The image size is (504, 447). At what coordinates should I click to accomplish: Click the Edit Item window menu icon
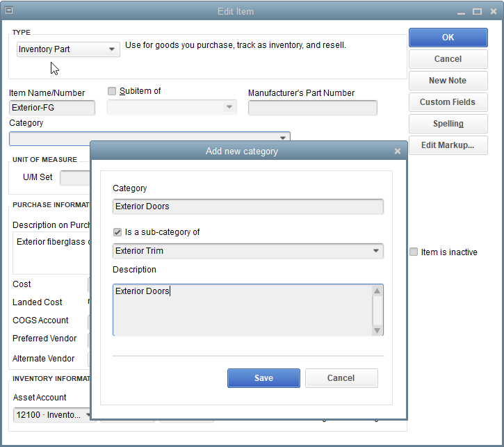coord(9,11)
